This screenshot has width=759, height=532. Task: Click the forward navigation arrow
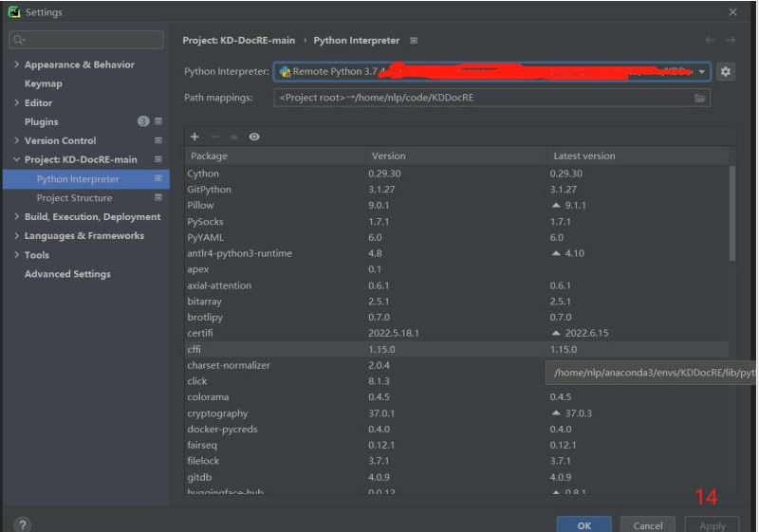coord(731,40)
